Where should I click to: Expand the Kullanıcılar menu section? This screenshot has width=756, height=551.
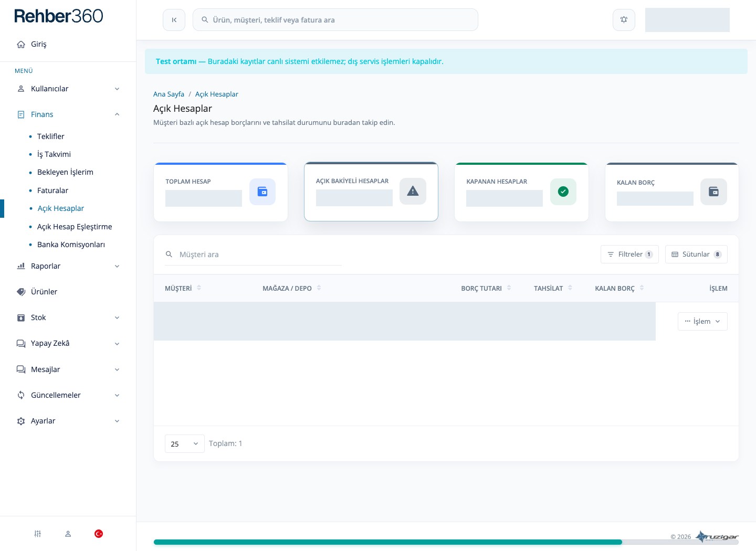68,89
